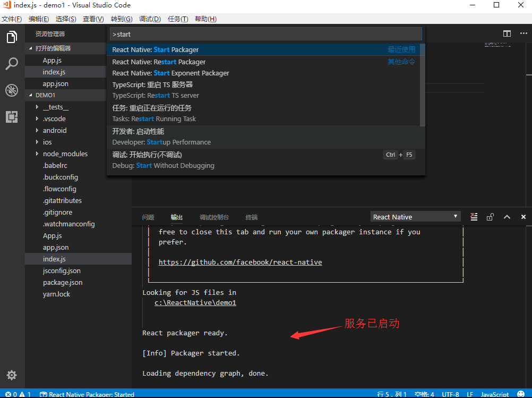Open the 查看(V) menu
532x398 pixels.
click(93, 19)
